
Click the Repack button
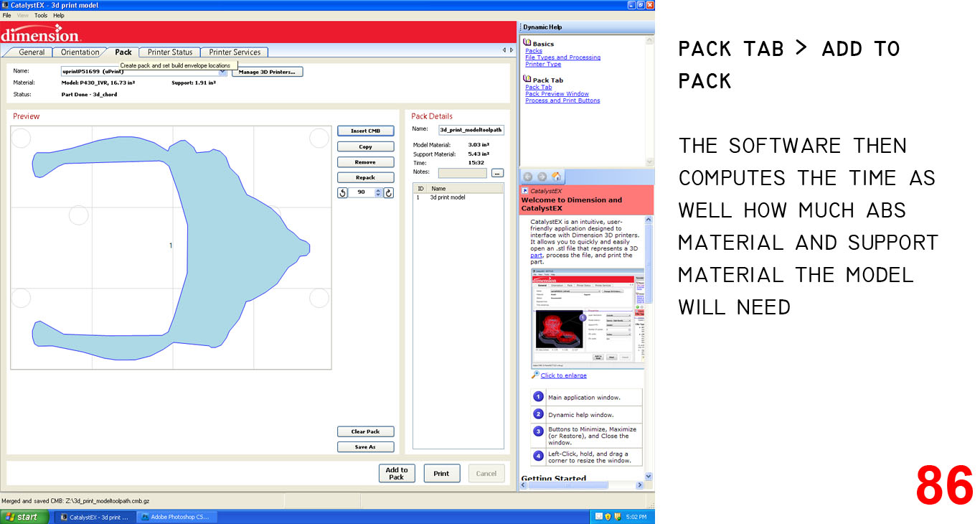click(x=366, y=177)
